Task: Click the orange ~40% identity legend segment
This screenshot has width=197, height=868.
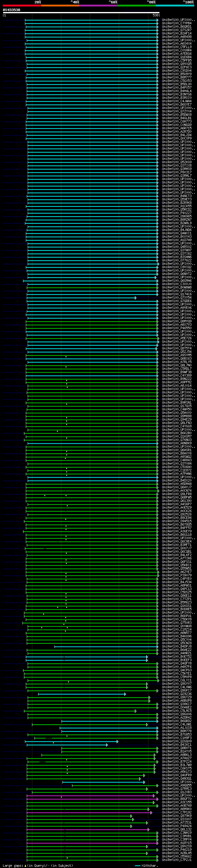Action: (60, 6)
